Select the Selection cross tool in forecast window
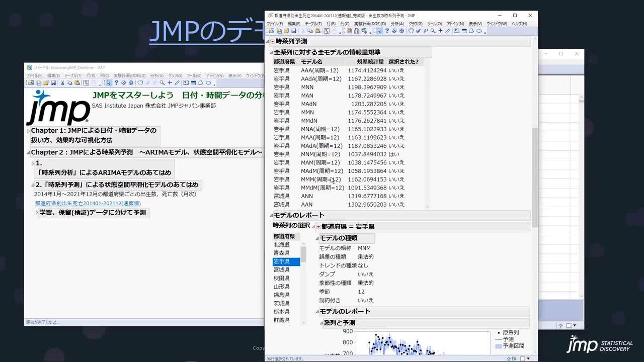The image size is (644, 362). pyautogui.click(x=394, y=31)
